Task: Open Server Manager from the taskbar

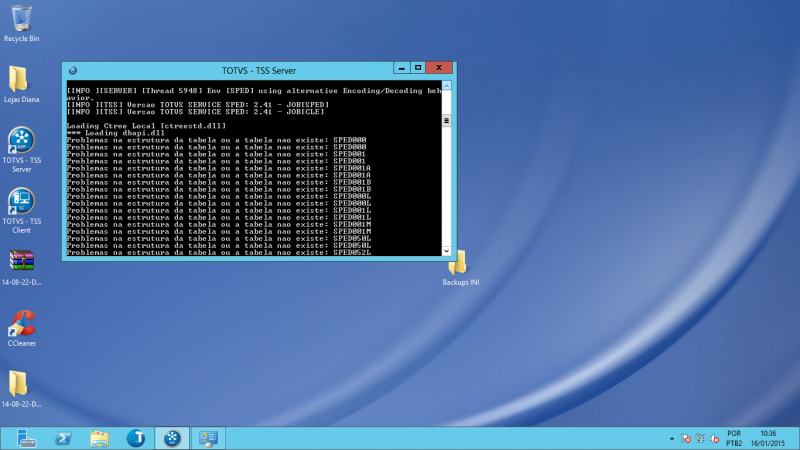Action: tap(26, 438)
